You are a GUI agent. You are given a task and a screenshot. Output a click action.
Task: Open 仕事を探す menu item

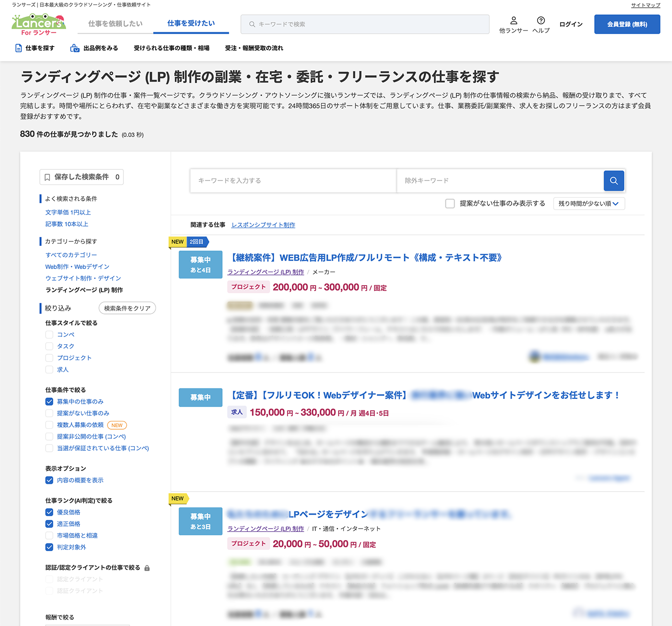(35, 48)
